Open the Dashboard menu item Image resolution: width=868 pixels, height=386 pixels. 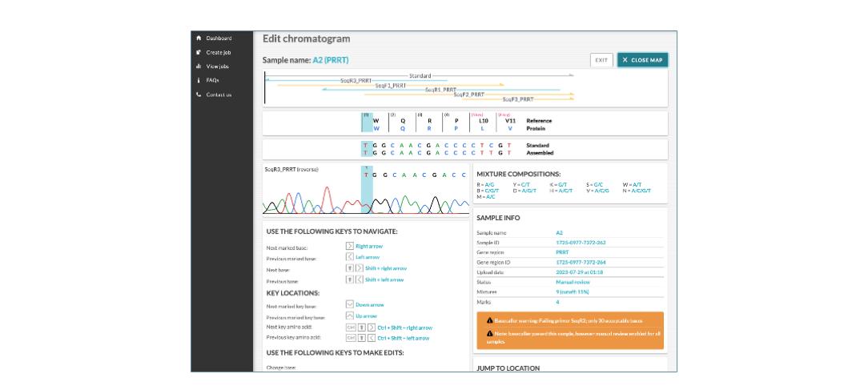coord(219,38)
